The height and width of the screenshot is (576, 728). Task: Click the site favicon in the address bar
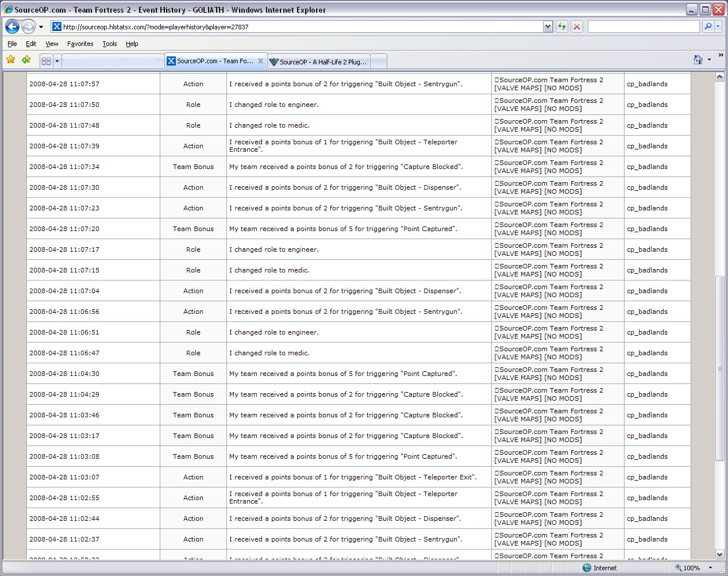tap(57, 26)
